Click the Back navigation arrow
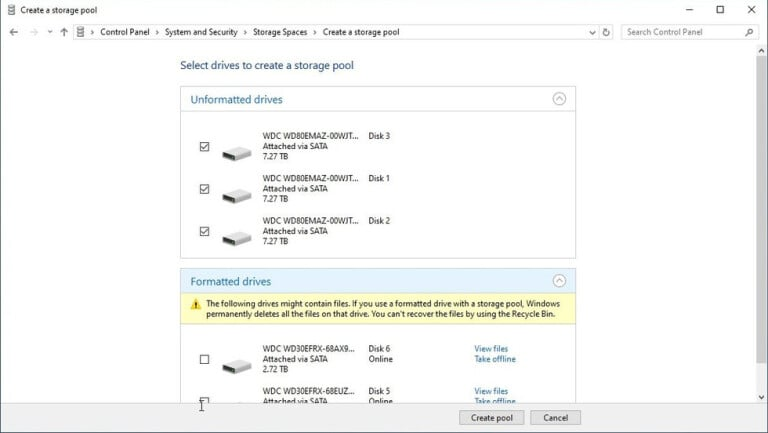The image size is (768, 433). [x=14, y=32]
